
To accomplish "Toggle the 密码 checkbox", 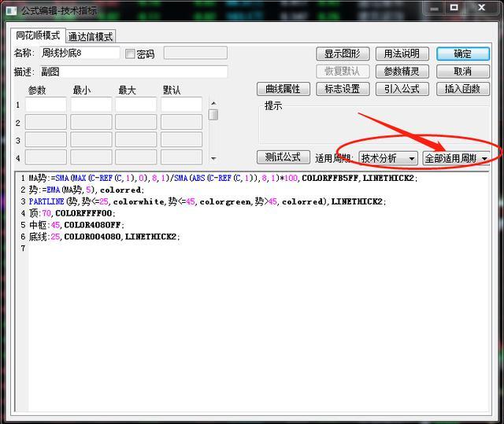I will [x=130, y=53].
